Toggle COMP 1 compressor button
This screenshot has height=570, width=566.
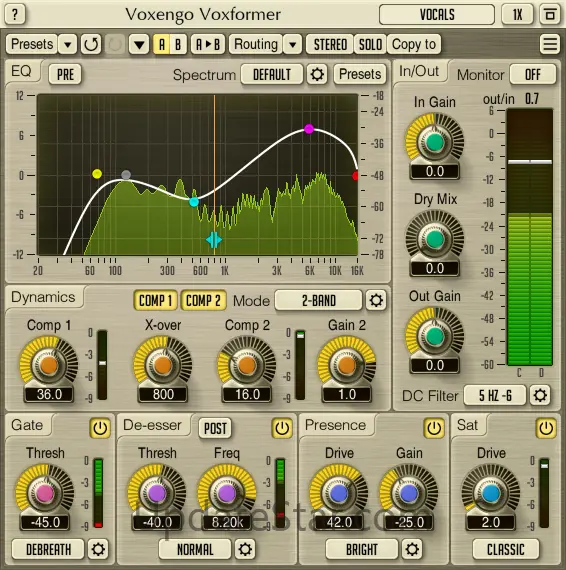point(155,300)
